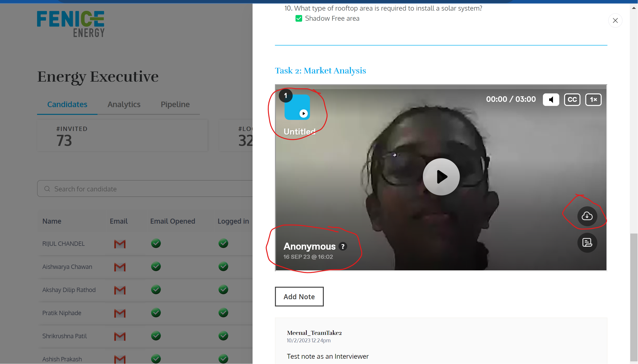Close the candidate detail panel with the X
The width and height of the screenshot is (638, 364).
point(615,20)
